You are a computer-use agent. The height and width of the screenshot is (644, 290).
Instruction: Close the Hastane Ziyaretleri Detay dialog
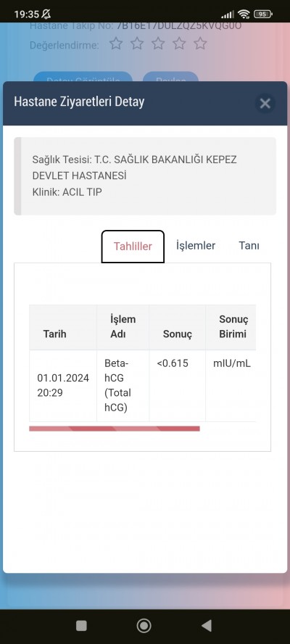265,104
